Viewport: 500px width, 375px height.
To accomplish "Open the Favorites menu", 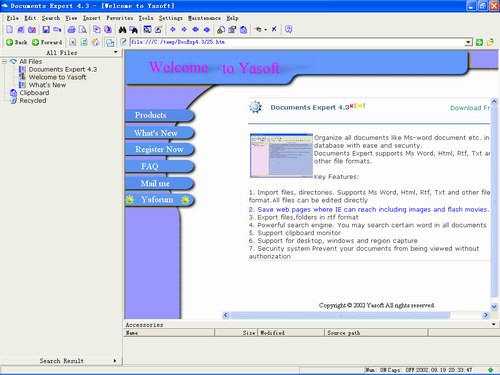I will coord(119,18).
